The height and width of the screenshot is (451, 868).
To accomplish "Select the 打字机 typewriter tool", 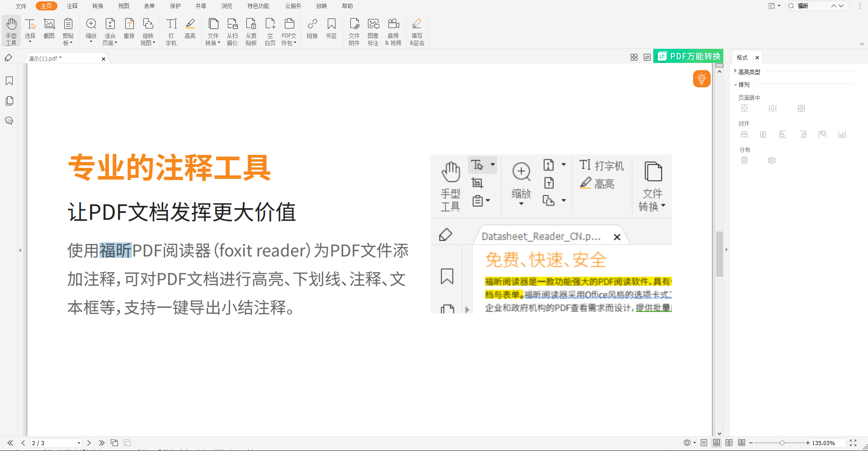I will [x=171, y=30].
